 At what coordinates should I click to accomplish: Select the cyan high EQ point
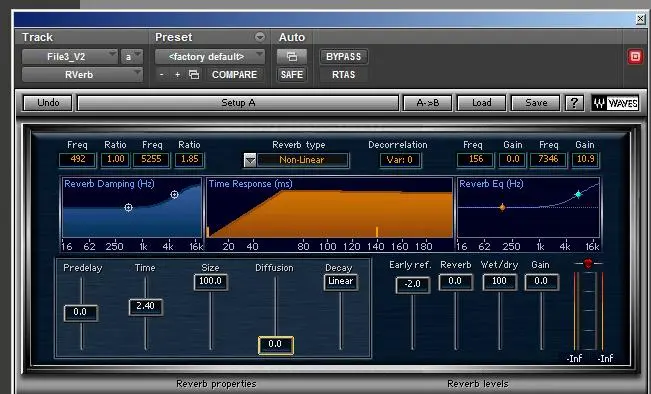point(578,194)
